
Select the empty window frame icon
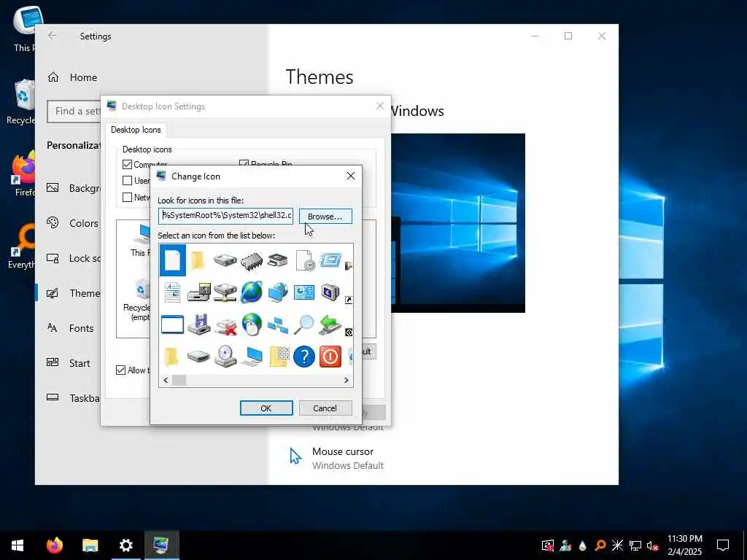tap(172, 324)
